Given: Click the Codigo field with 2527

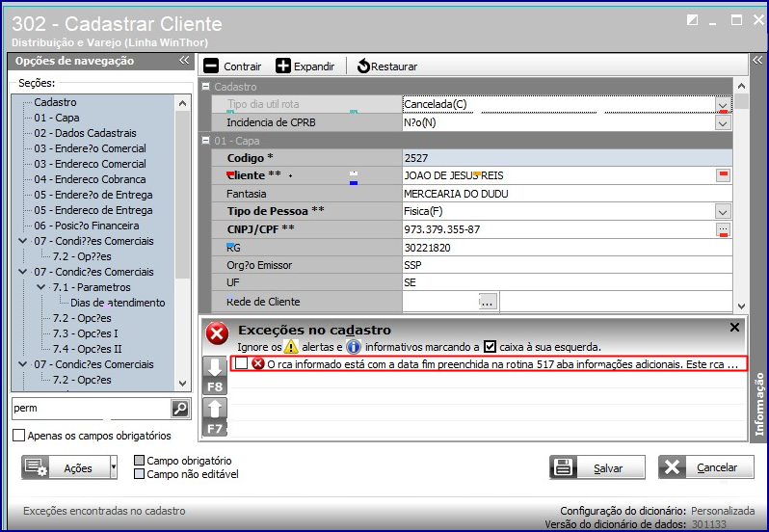Looking at the screenshot, I should point(568,158).
